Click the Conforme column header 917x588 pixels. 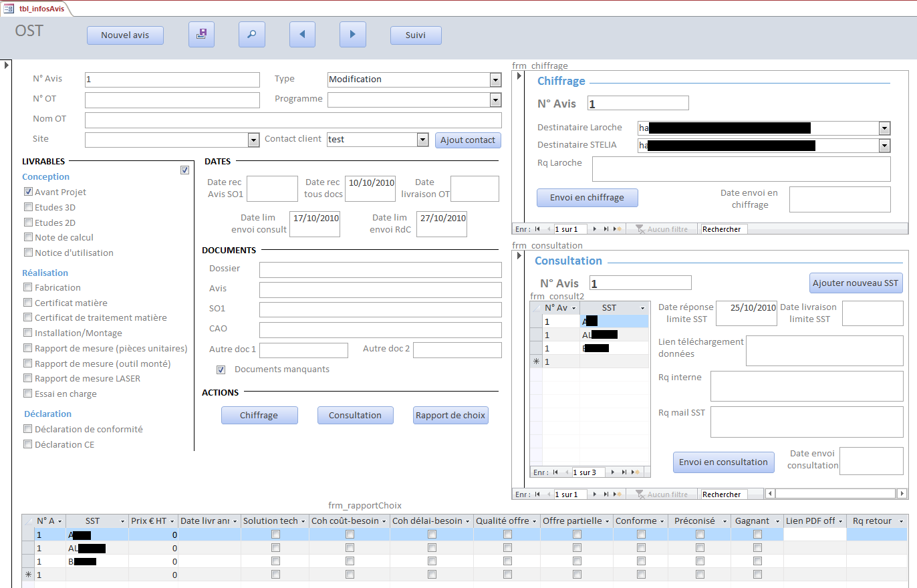pos(640,521)
